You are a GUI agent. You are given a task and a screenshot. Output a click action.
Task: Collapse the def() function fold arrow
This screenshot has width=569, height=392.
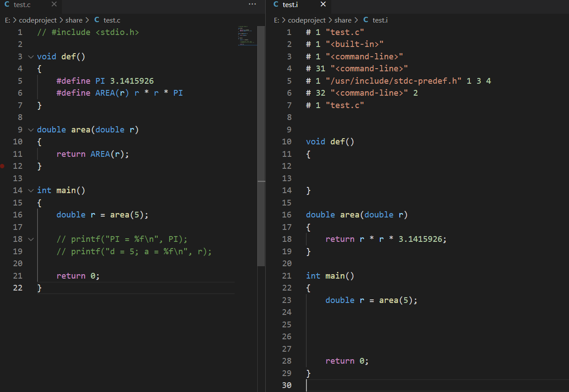click(x=31, y=57)
